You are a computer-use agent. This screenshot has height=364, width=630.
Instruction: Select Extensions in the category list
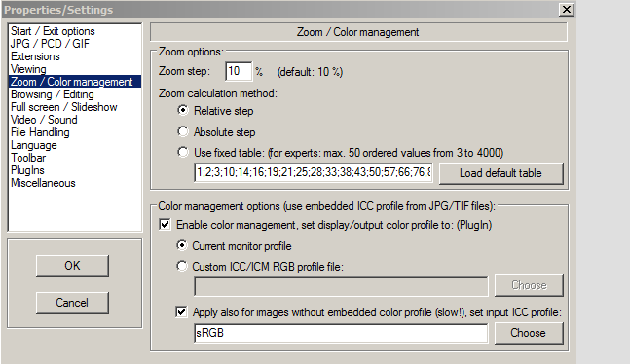pos(35,56)
